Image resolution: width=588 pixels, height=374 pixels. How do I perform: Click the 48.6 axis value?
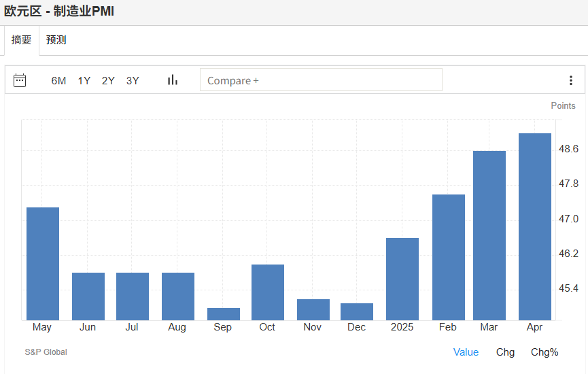click(568, 149)
